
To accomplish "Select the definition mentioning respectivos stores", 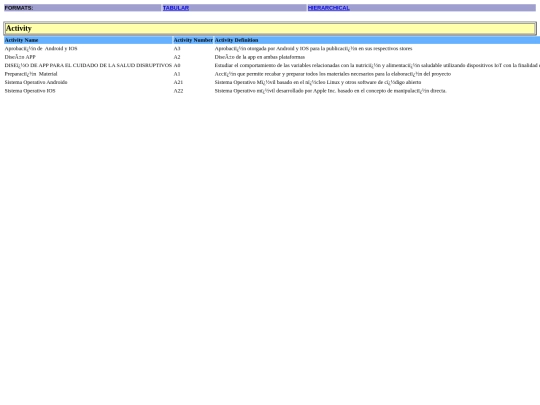I will pos(313,49).
